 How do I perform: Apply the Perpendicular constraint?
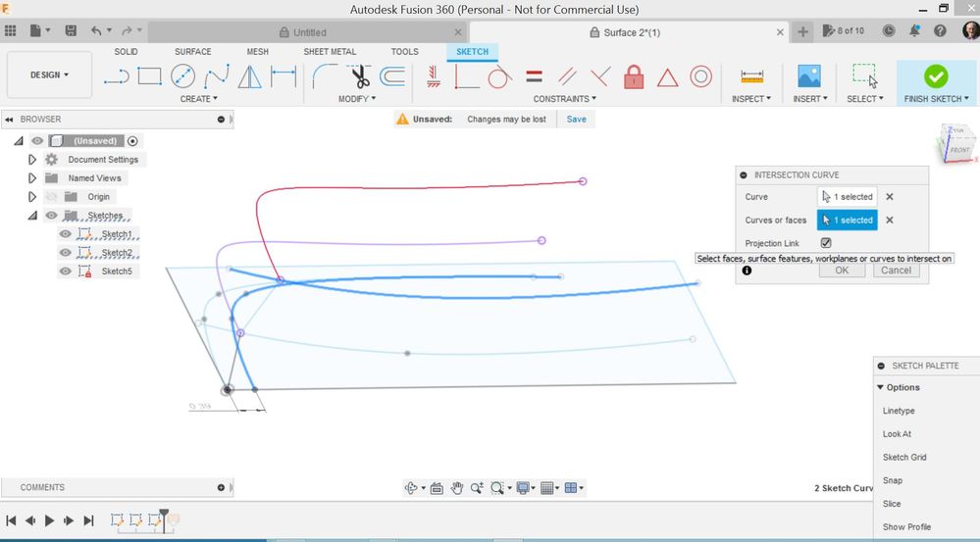[x=600, y=76]
